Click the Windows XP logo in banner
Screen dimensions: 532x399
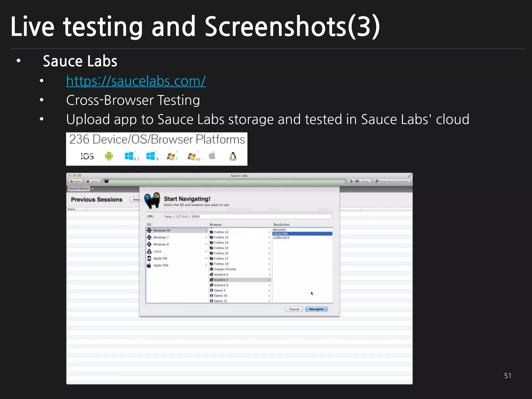(194, 156)
